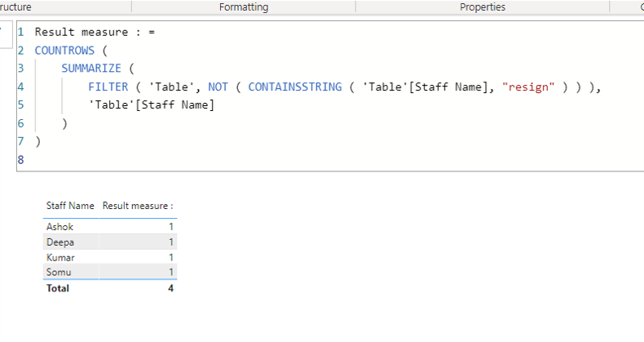
Task: Click result value 1 for Somu
Action: pos(171,272)
